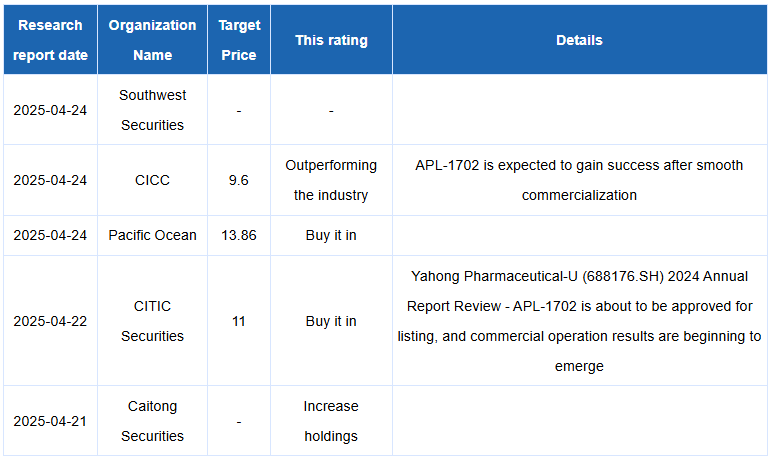Viewport: 776px width, 458px height.
Task: Open the Yahong Pharmaceutical-U annual report review
Action: pos(580,321)
